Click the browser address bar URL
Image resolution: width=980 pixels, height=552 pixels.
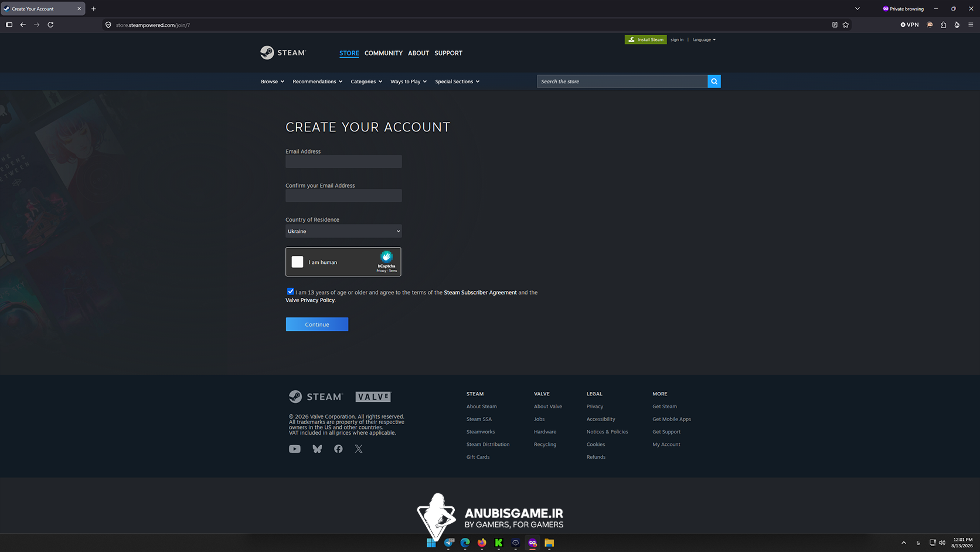153,25
